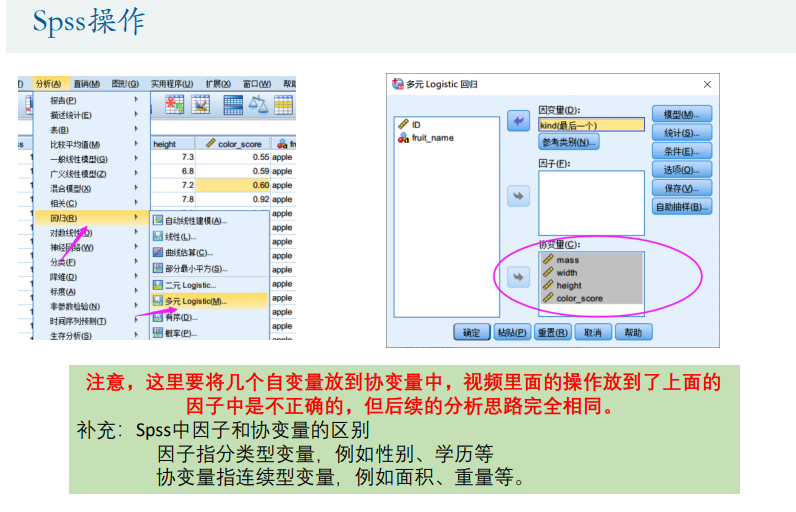Screen dimensions: 796x512
Task: Select 二元 Logistic from the regression submenu
Action: 190,285
